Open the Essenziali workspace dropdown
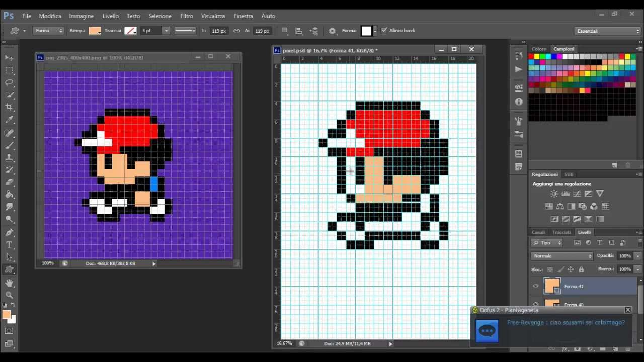The height and width of the screenshot is (362, 644). coord(608,31)
